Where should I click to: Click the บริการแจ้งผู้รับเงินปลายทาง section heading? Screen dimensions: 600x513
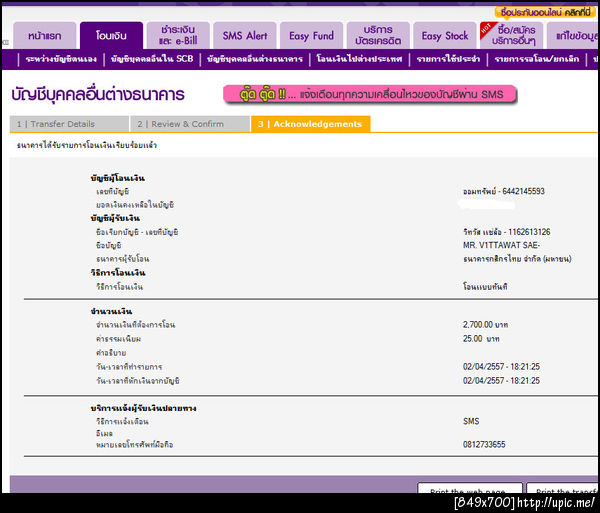(143, 408)
